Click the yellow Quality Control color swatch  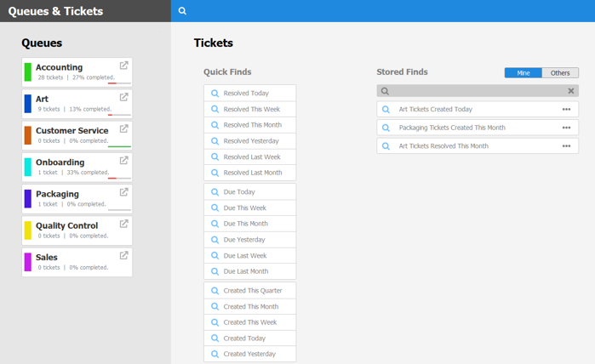(28, 230)
